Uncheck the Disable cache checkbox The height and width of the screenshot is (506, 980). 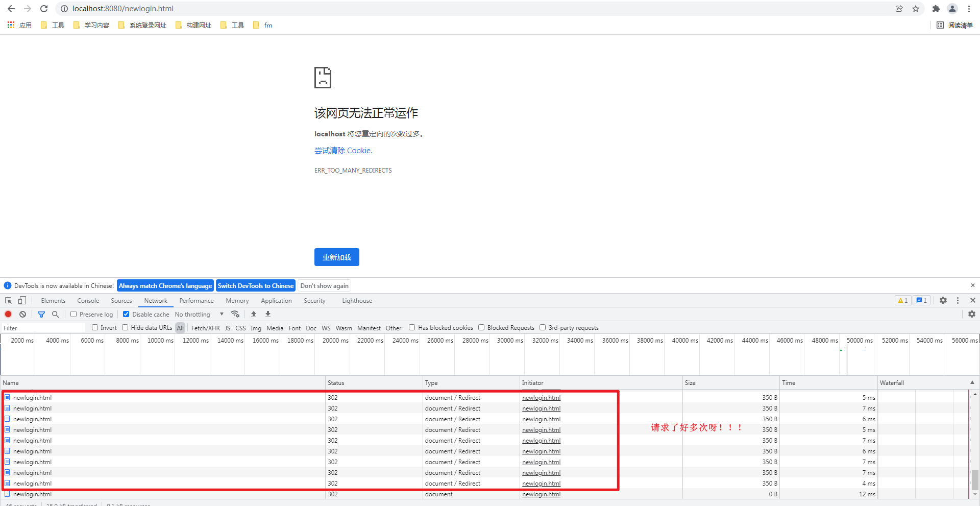pos(126,314)
